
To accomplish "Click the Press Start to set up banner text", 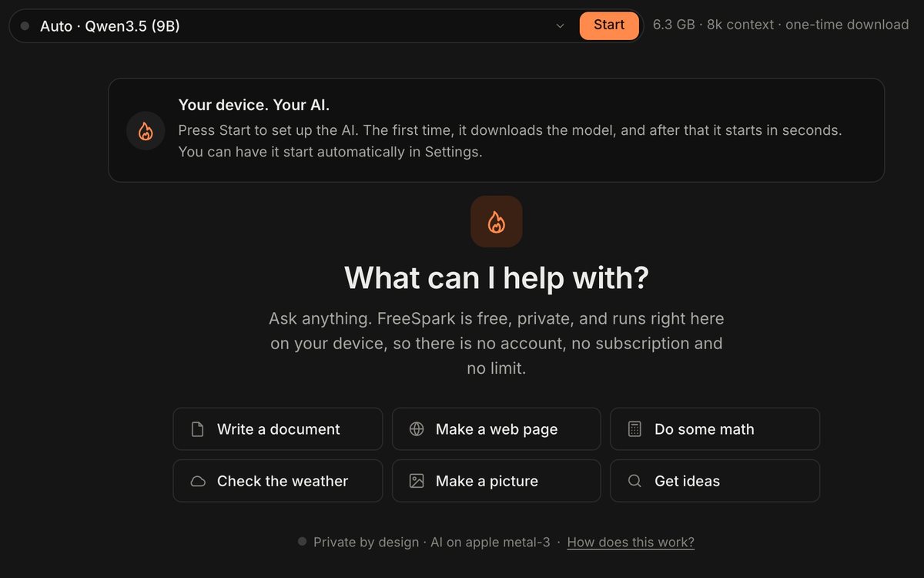I will pyautogui.click(x=510, y=141).
